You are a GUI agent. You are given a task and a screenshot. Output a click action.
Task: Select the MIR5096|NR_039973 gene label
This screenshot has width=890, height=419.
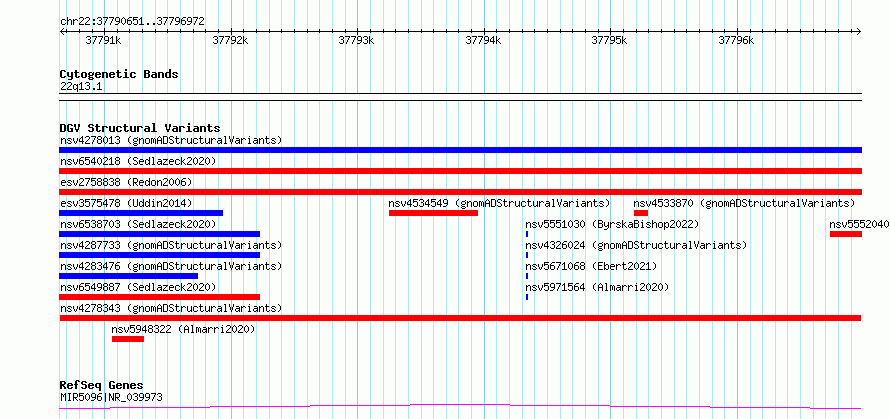(111, 397)
